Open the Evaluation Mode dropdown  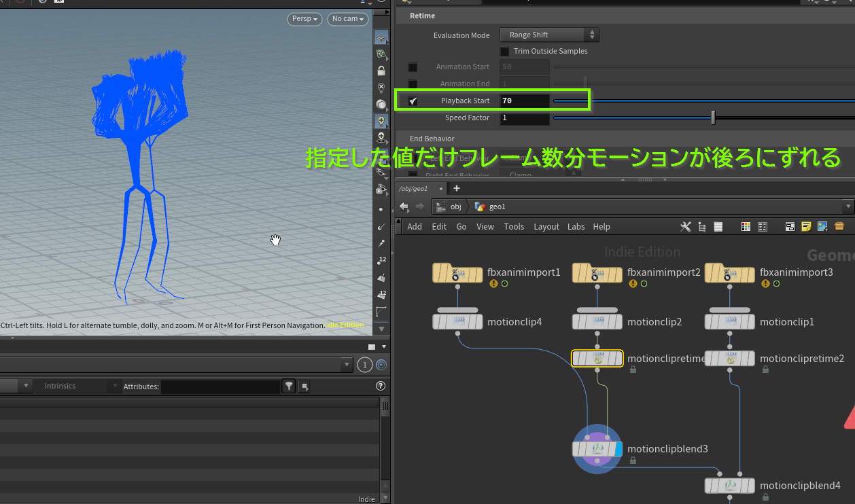click(x=549, y=35)
